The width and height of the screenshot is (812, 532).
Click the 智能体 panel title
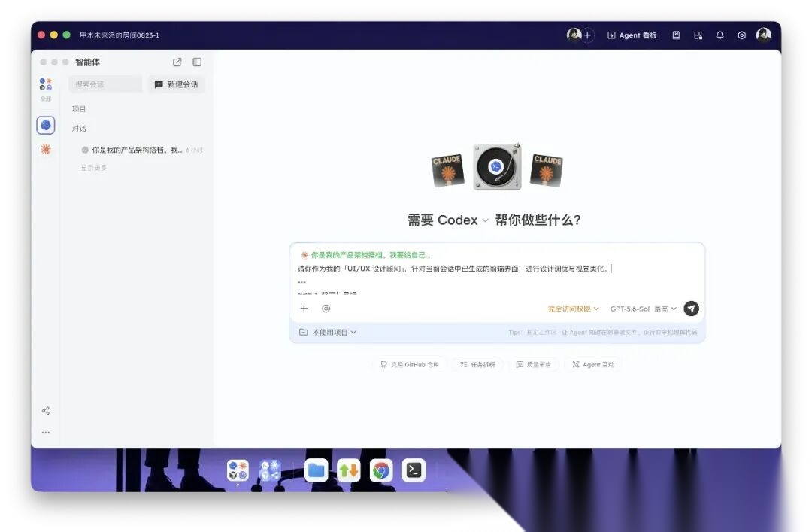pos(87,62)
